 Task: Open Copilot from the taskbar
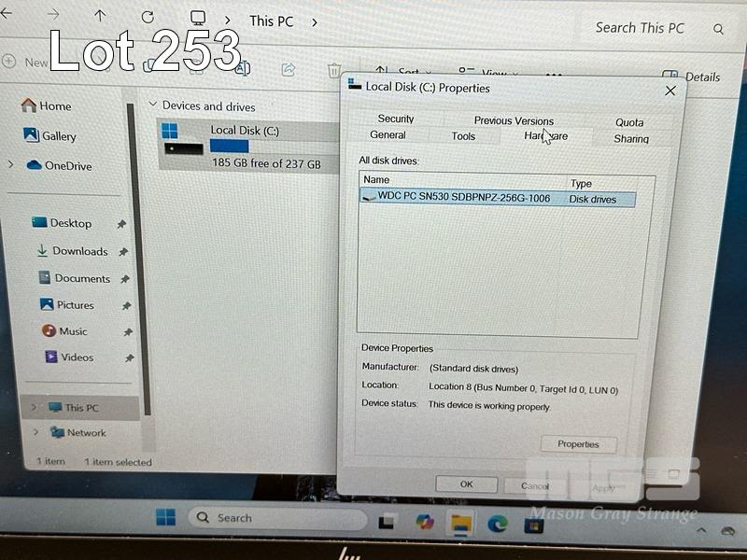click(425, 522)
